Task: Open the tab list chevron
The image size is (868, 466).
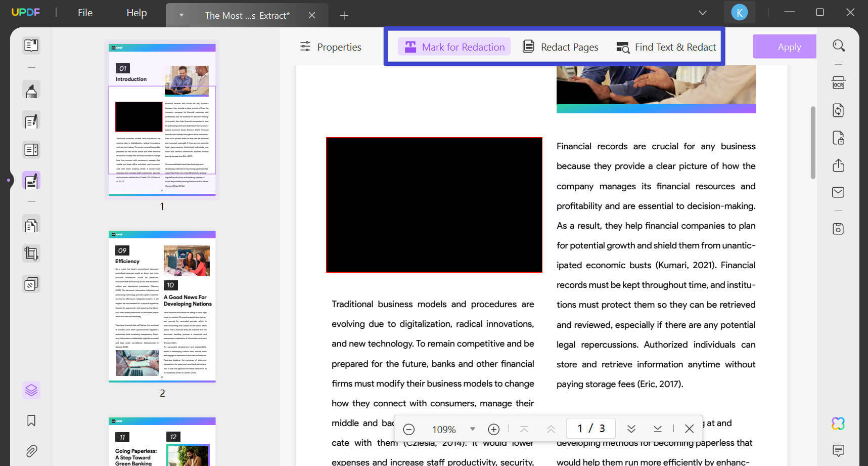Action: [703, 12]
